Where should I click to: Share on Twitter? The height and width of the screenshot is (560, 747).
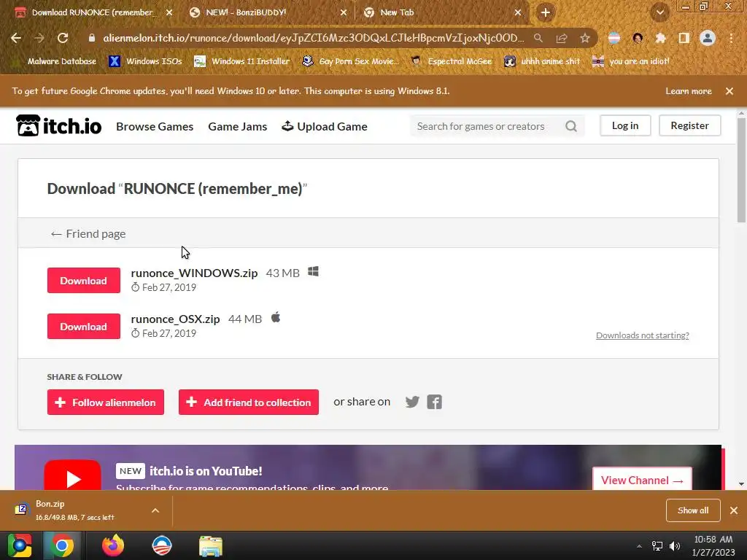point(413,402)
